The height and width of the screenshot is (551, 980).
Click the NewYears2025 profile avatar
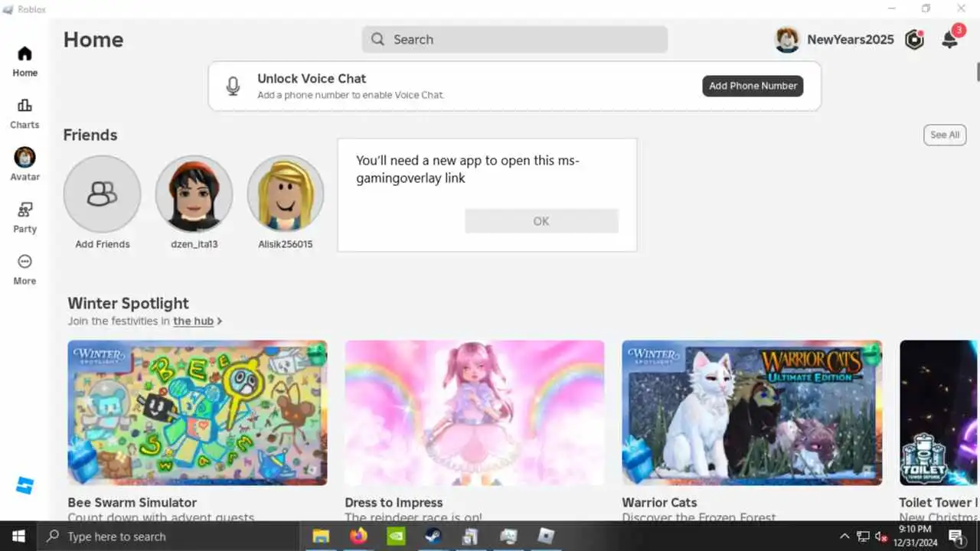tap(787, 39)
